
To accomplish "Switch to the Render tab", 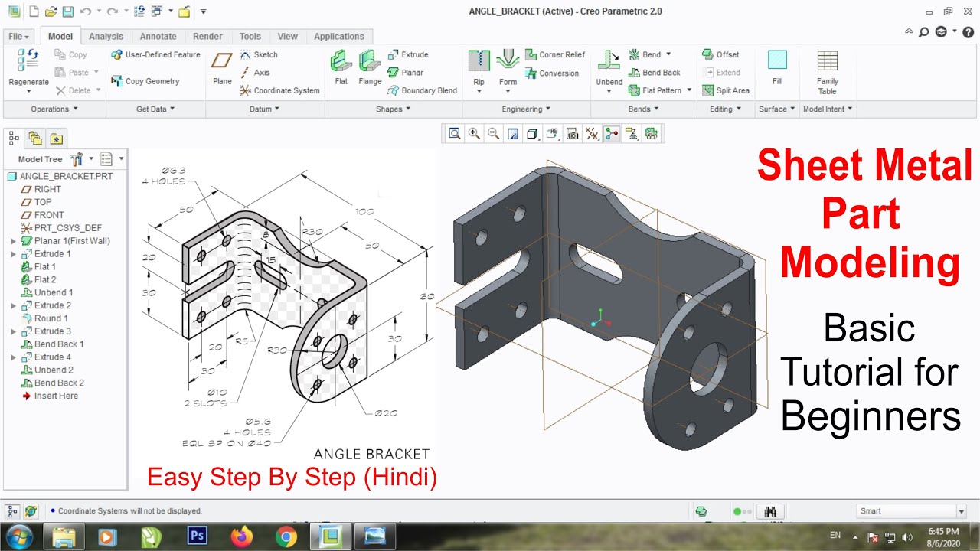I will (x=207, y=36).
